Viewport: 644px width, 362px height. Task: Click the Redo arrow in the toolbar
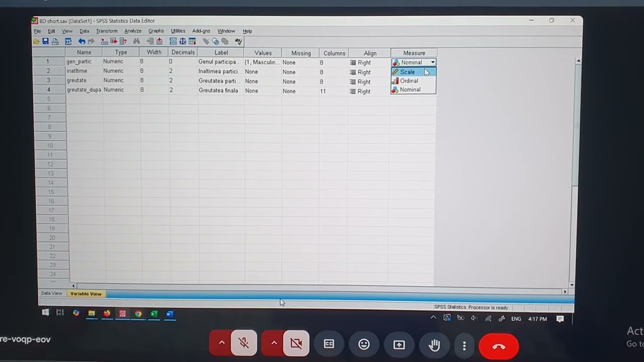[x=91, y=42]
